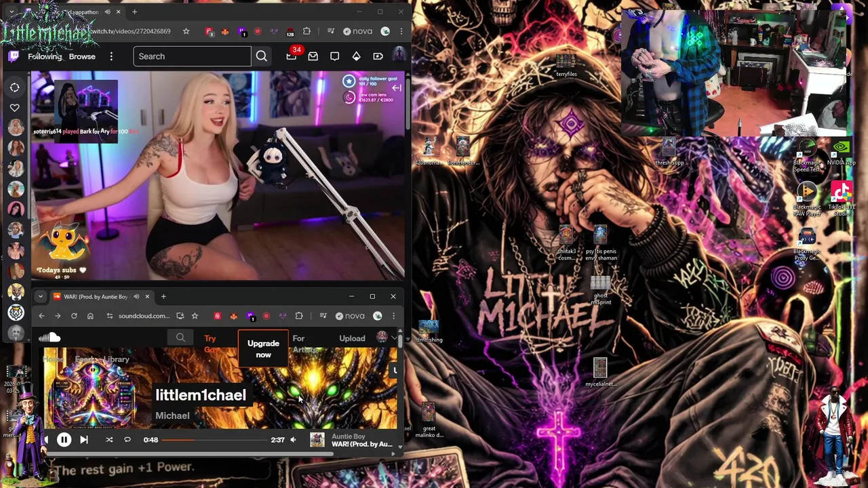Open the Twitch bits diamond icon
868x488 pixels.
pos(356,56)
